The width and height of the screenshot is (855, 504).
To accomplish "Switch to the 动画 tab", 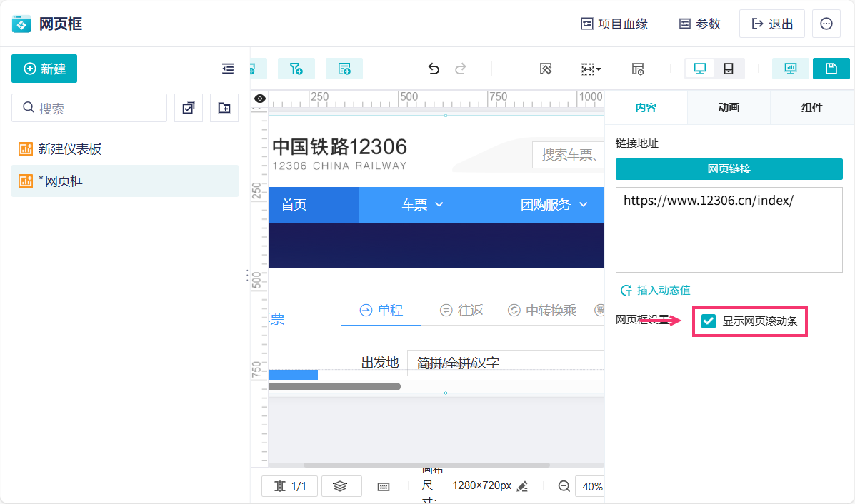I will [x=729, y=108].
